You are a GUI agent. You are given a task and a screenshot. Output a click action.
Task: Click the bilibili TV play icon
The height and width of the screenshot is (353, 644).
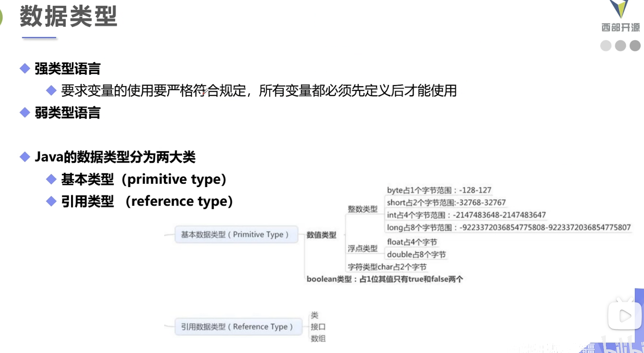click(624, 315)
